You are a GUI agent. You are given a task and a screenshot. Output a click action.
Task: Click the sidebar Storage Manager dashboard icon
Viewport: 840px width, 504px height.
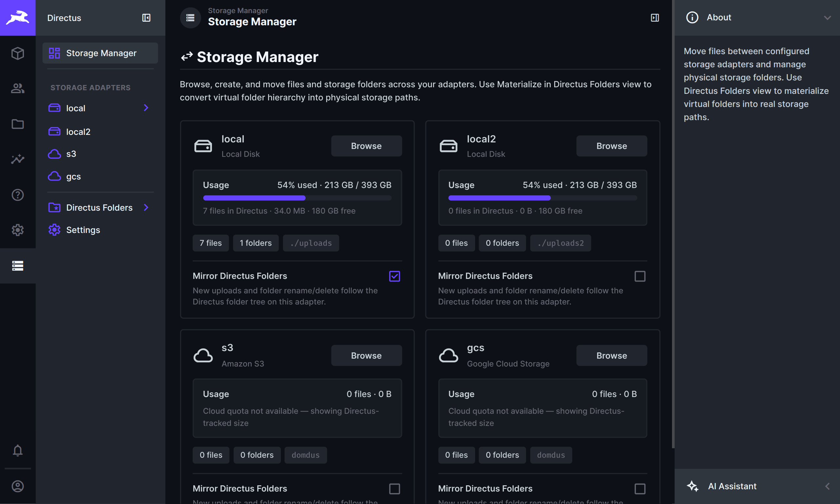pyautogui.click(x=54, y=53)
